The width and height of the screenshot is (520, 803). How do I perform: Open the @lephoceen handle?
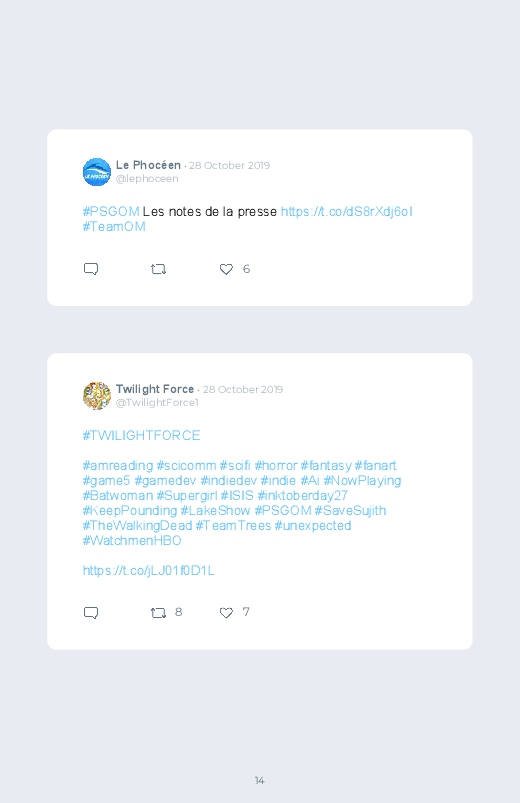tap(147, 179)
